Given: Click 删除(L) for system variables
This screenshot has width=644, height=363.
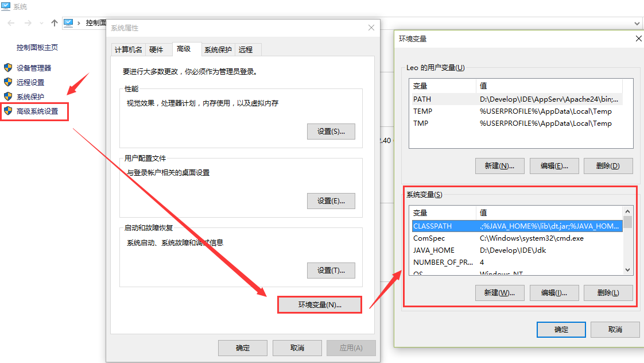Looking at the screenshot, I should coord(608,293).
